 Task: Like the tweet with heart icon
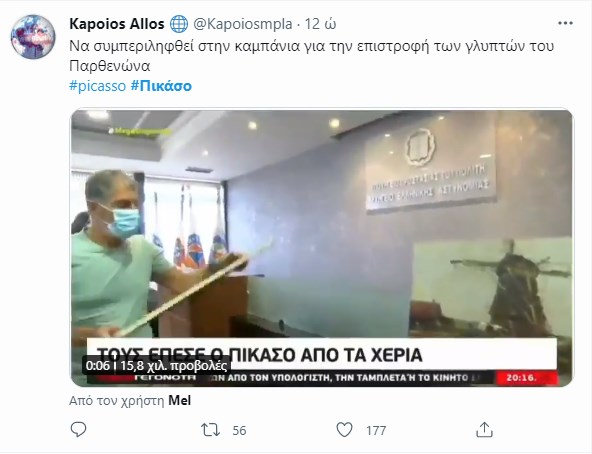point(344,430)
